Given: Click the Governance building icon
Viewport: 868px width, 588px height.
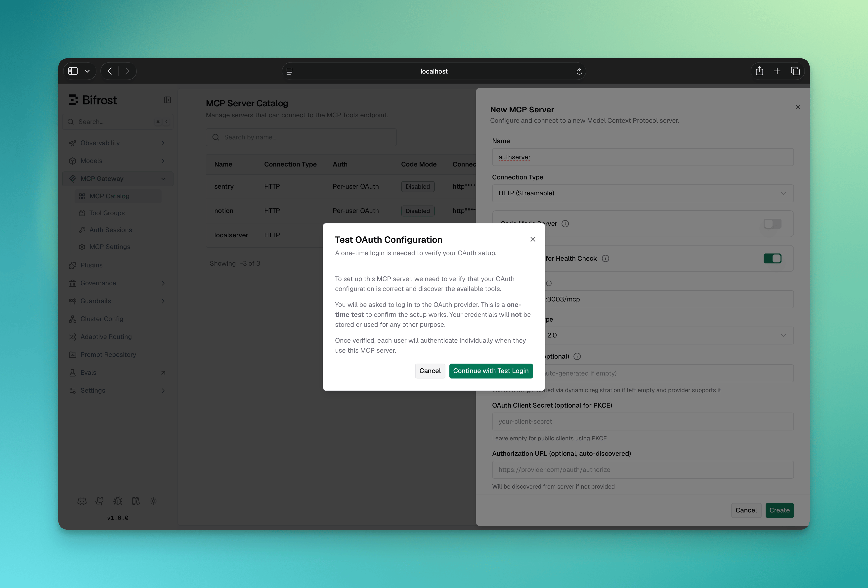Looking at the screenshot, I should point(73,283).
